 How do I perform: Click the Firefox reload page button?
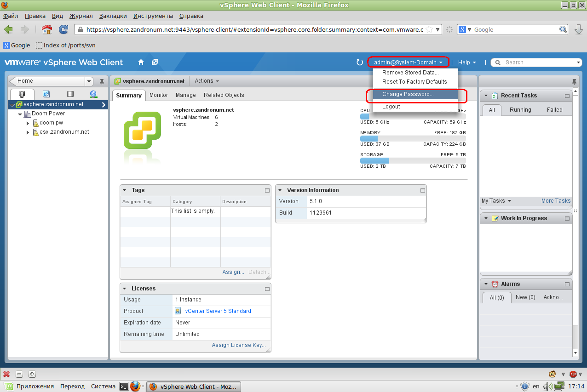(63, 29)
